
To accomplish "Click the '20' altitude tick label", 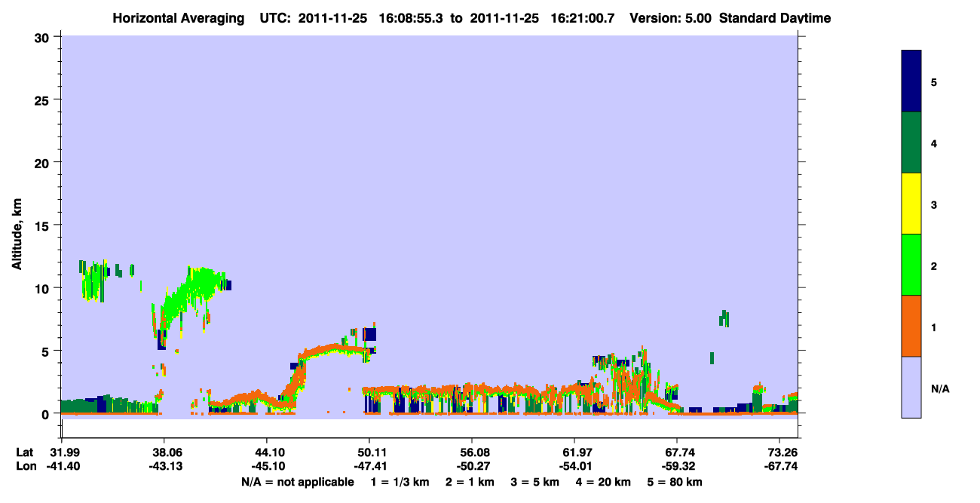I will coord(44,162).
